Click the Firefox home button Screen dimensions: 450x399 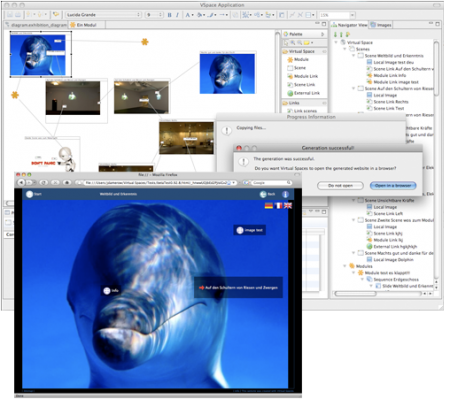pyautogui.click(x=67, y=182)
